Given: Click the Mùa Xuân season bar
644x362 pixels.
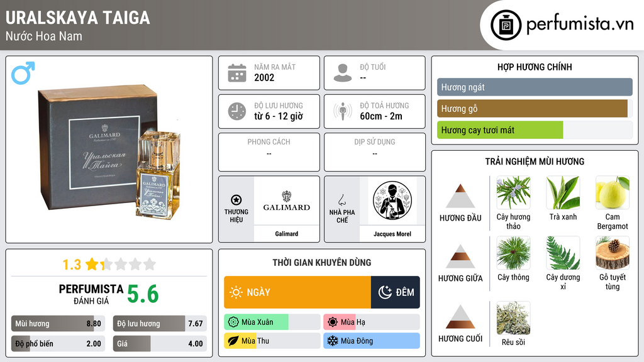Looking at the screenshot, I should click(272, 322).
